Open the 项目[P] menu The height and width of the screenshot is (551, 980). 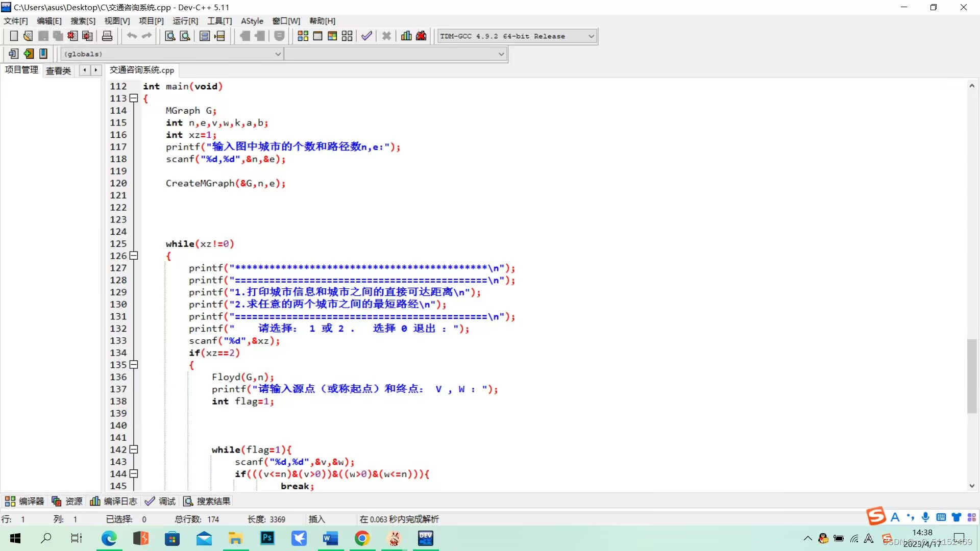tap(151, 21)
